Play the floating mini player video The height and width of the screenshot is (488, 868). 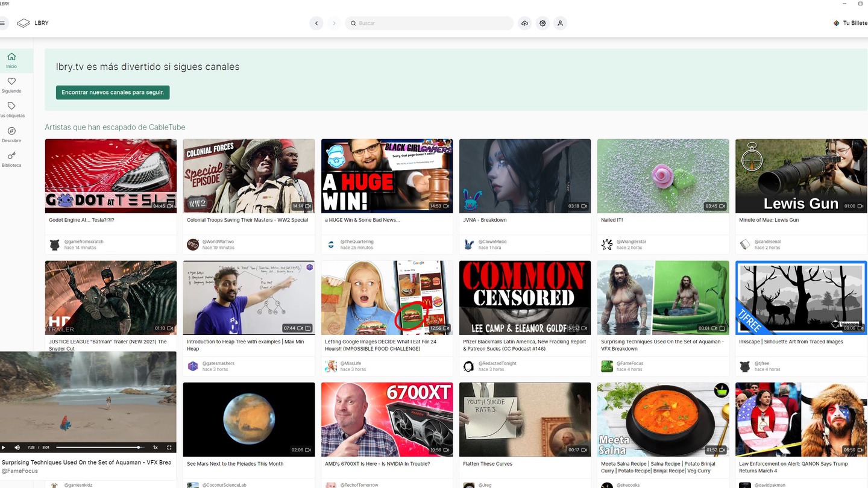pos(4,448)
